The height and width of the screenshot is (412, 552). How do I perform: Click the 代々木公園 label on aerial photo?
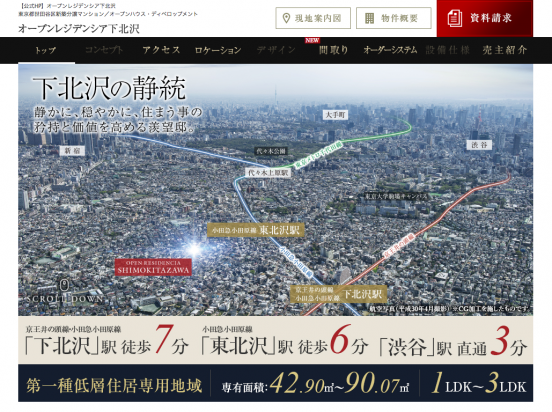[271, 151]
